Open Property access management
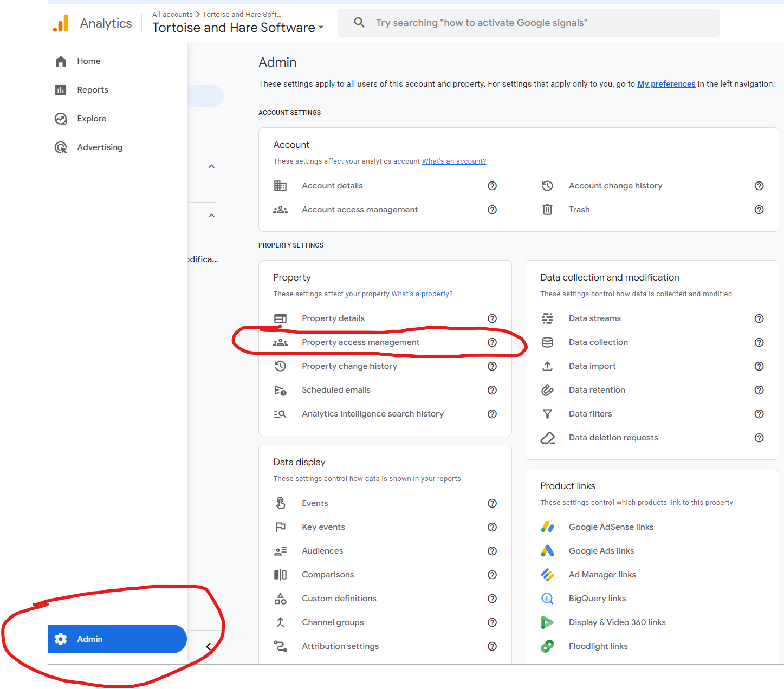784x689 pixels. [x=360, y=342]
